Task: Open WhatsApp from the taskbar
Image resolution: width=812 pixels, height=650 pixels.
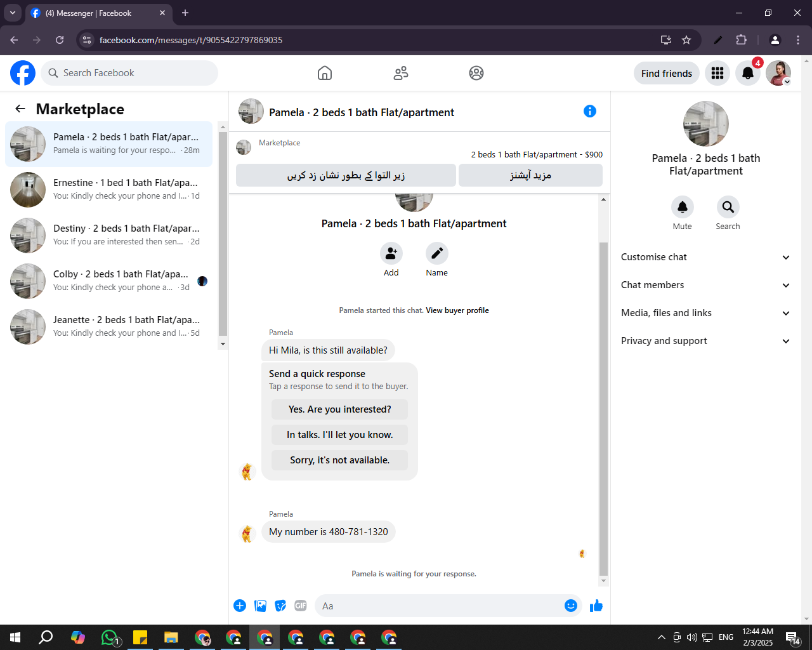Action: pyautogui.click(x=109, y=637)
